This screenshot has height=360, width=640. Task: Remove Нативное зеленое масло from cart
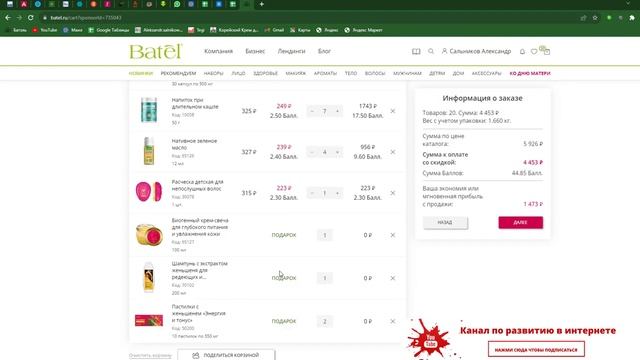pos(393,152)
